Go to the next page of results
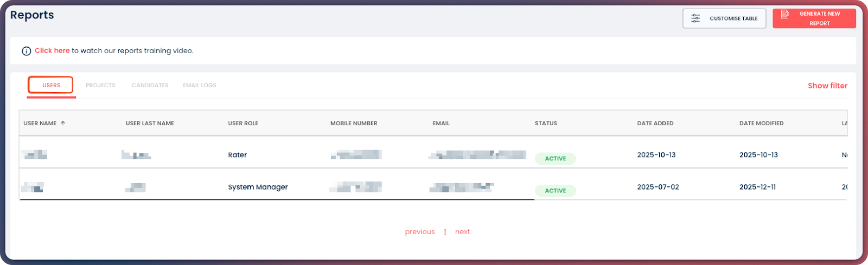 462,231
